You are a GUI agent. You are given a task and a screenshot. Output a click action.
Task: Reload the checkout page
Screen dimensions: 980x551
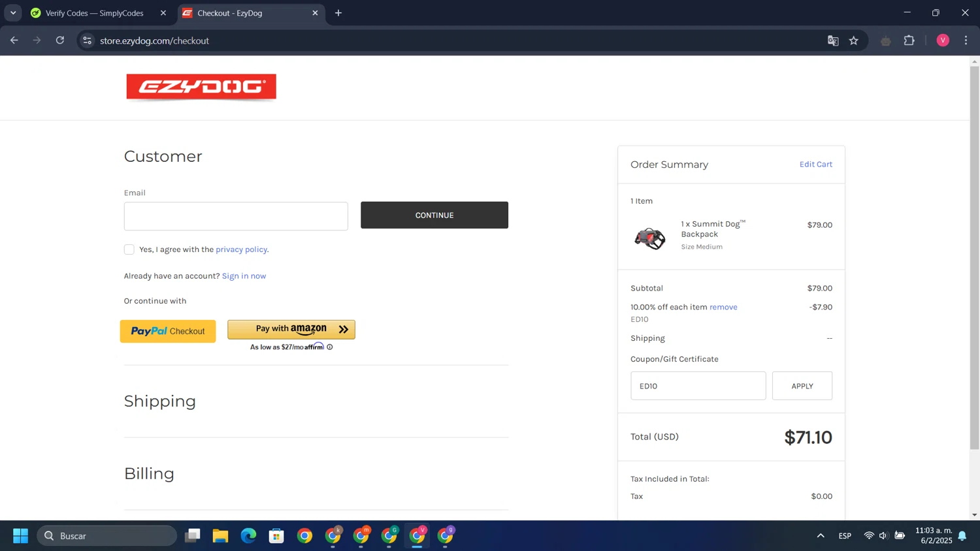coord(60,40)
